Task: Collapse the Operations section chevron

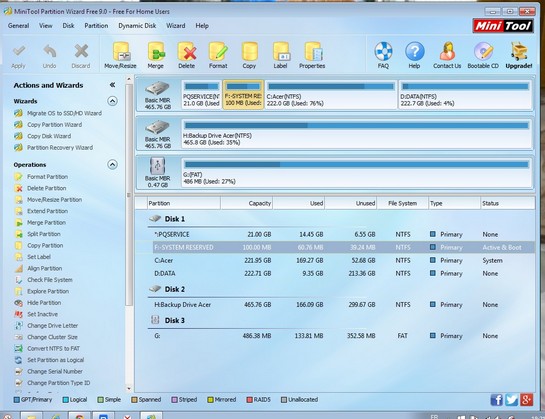Action: point(112,164)
